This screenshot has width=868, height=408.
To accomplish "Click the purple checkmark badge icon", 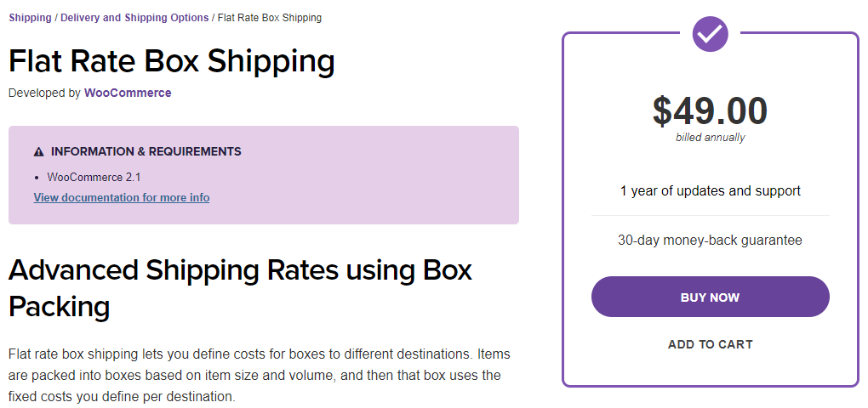I will click(x=710, y=34).
